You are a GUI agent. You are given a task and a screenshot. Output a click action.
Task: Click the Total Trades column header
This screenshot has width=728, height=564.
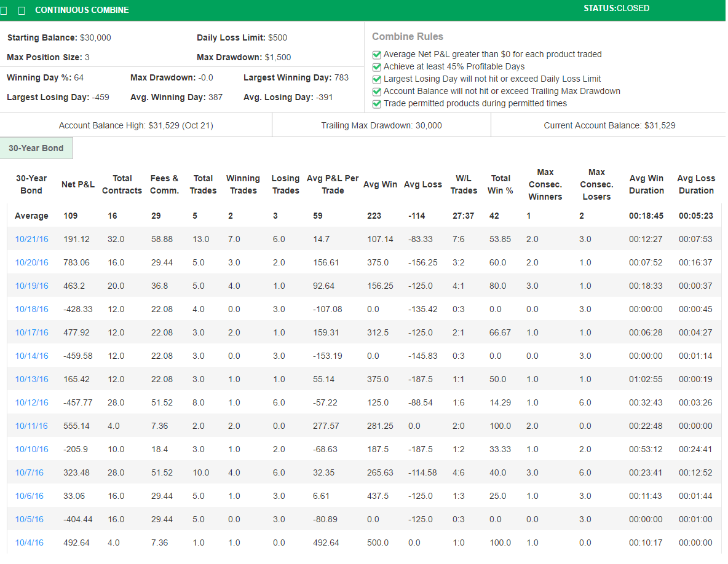203,184
